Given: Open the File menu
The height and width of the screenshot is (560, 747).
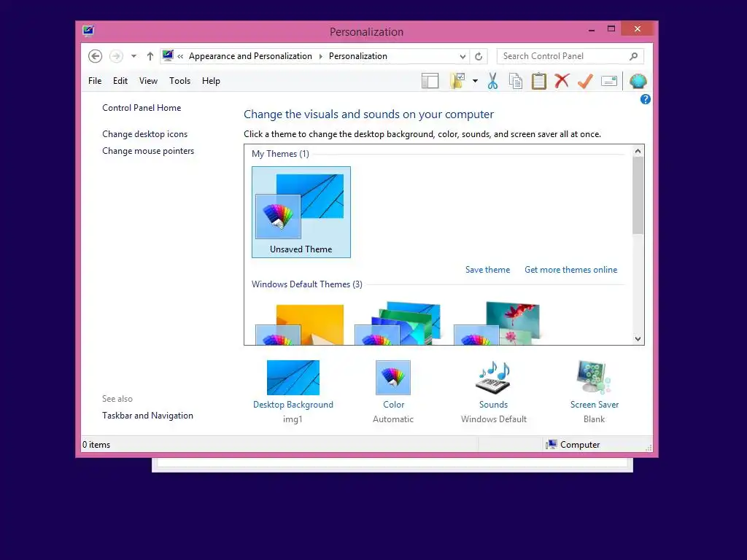Looking at the screenshot, I should click(95, 81).
